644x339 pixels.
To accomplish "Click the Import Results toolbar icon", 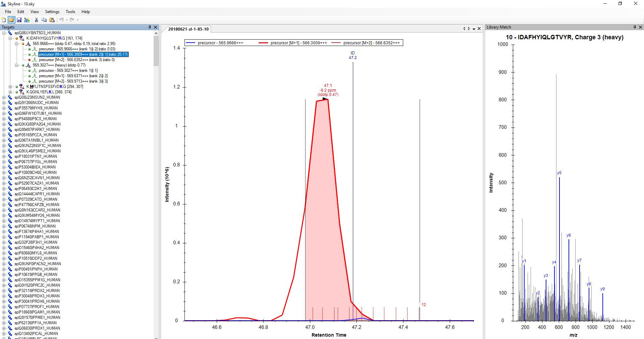I will [x=27, y=20].
